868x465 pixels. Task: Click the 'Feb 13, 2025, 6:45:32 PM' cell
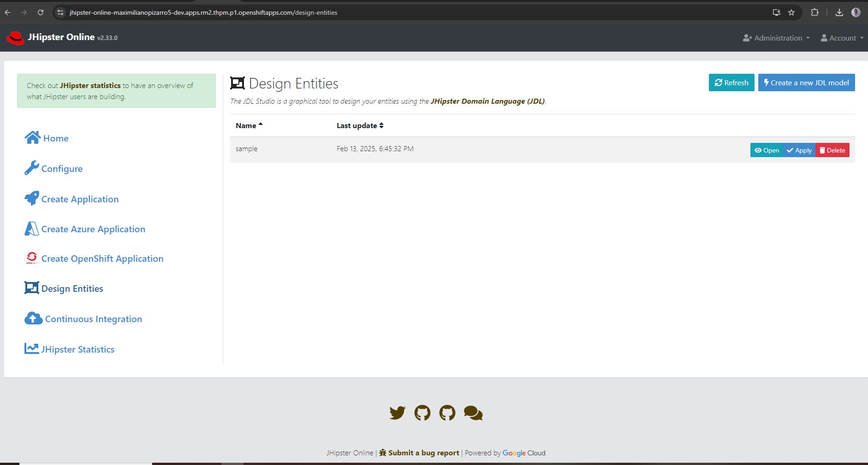pyautogui.click(x=375, y=148)
